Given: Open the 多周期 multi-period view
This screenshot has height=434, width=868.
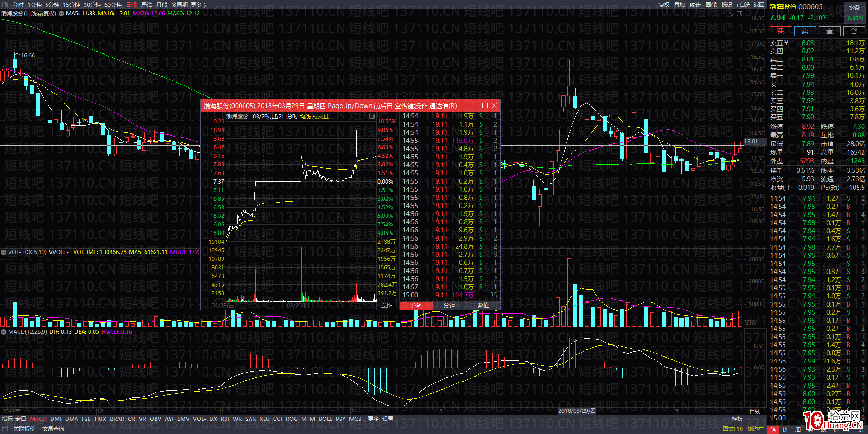Looking at the screenshot, I should click(179, 5).
